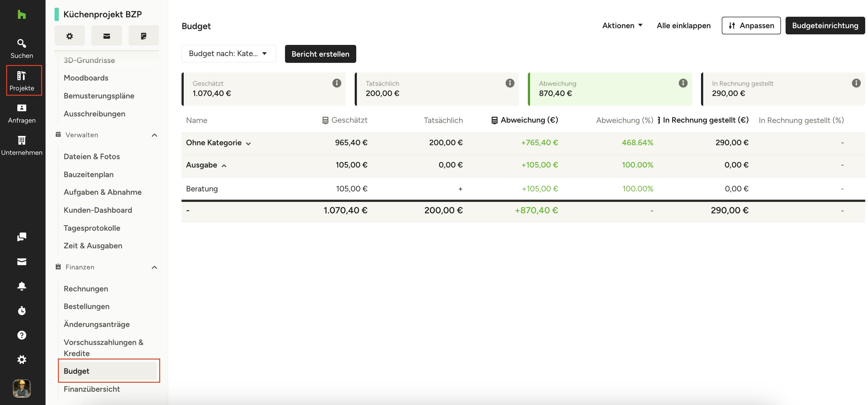Open the timer stopwatch icon

[x=22, y=310]
